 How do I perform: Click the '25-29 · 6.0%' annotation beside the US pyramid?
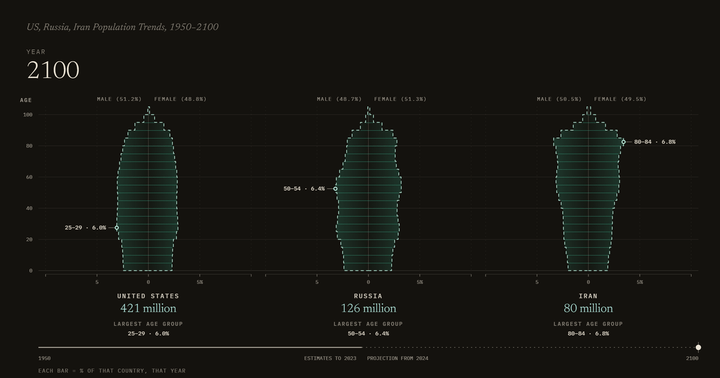(x=85, y=228)
